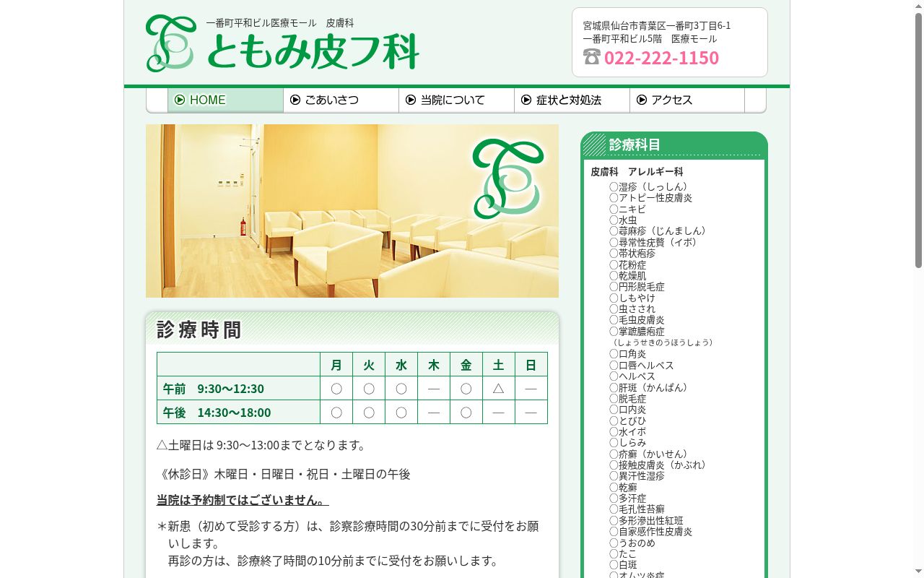924x578 pixels.
Task: Click ニキビ in the sidebar list
Action: 627,209
